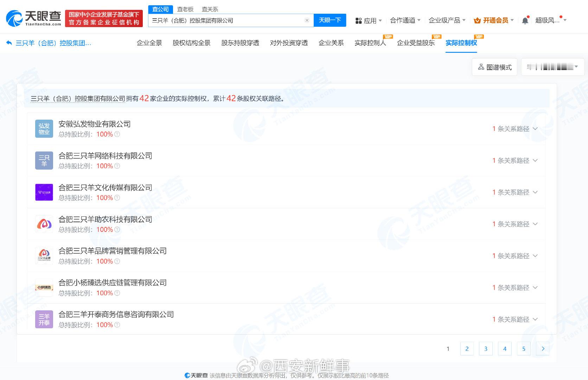Viewport: 588px width, 380px height.
Task: Open the 企业关系 tab
Action: [331, 43]
